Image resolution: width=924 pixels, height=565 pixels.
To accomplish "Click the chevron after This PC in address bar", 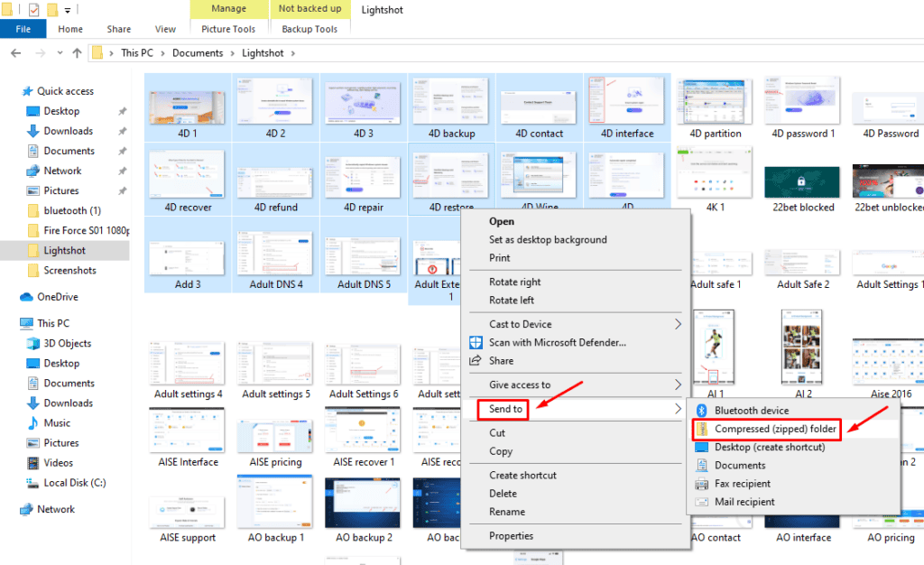I will [162, 53].
